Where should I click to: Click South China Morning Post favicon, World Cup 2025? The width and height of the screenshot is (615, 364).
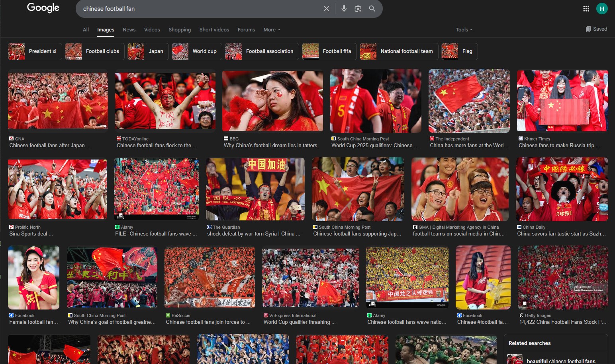tap(333, 139)
